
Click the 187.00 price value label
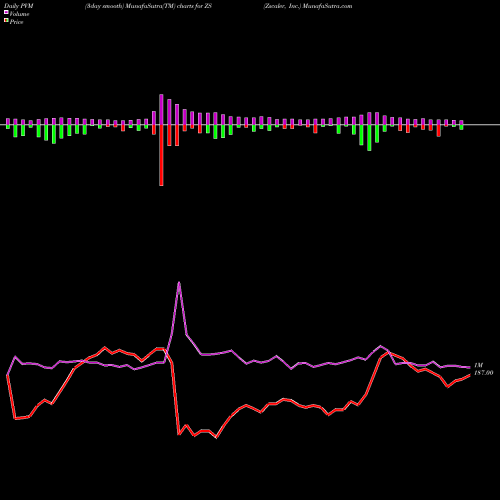[483, 373]
